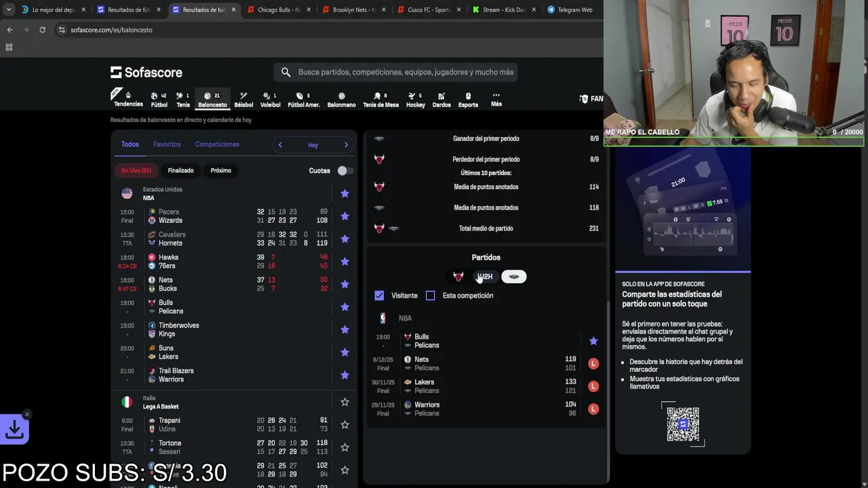Select the Competiciones tab
The height and width of the screenshot is (488, 868).
point(217,144)
